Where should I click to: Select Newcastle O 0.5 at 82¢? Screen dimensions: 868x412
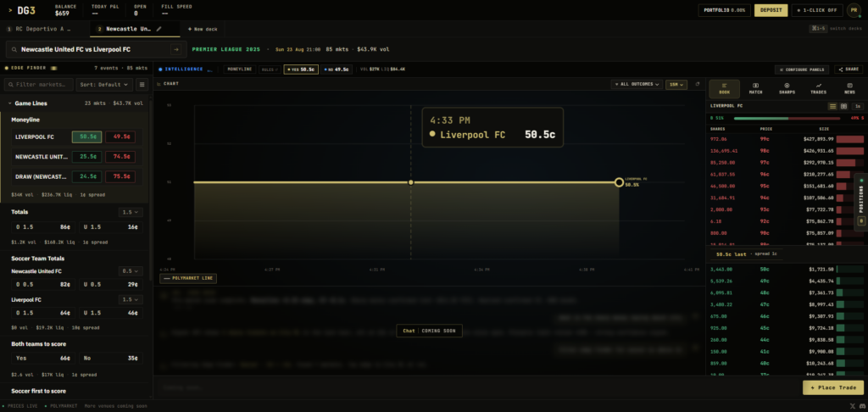click(42, 284)
